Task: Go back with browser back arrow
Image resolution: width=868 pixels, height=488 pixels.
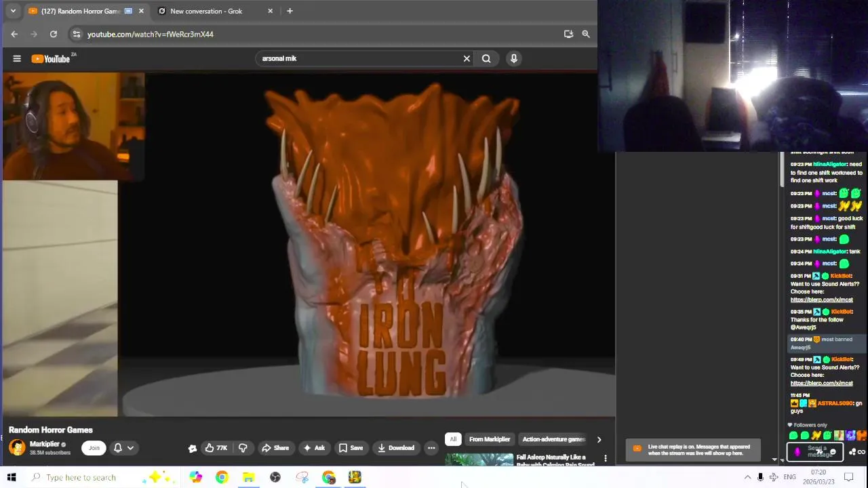Action: 14,34
